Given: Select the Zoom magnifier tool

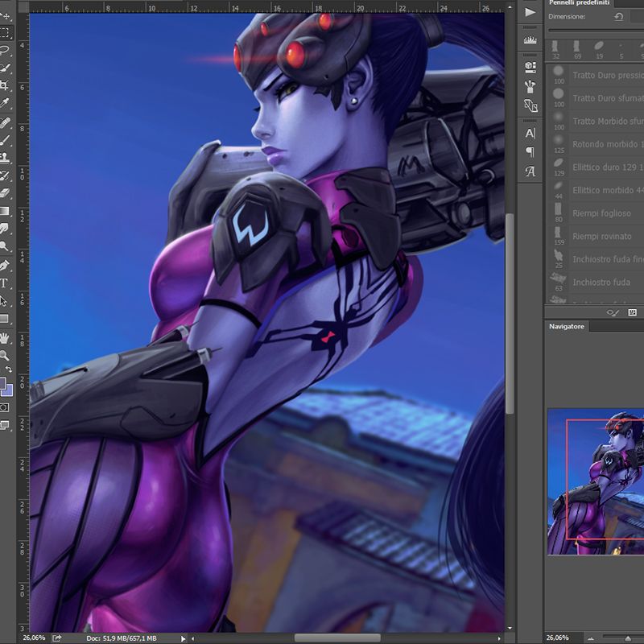Looking at the screenshot, I should [x=5, y=356].
